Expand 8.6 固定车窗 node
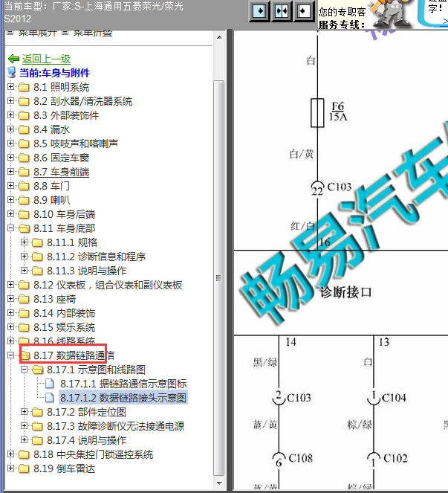The image size is (448, 493). [10, 158]
